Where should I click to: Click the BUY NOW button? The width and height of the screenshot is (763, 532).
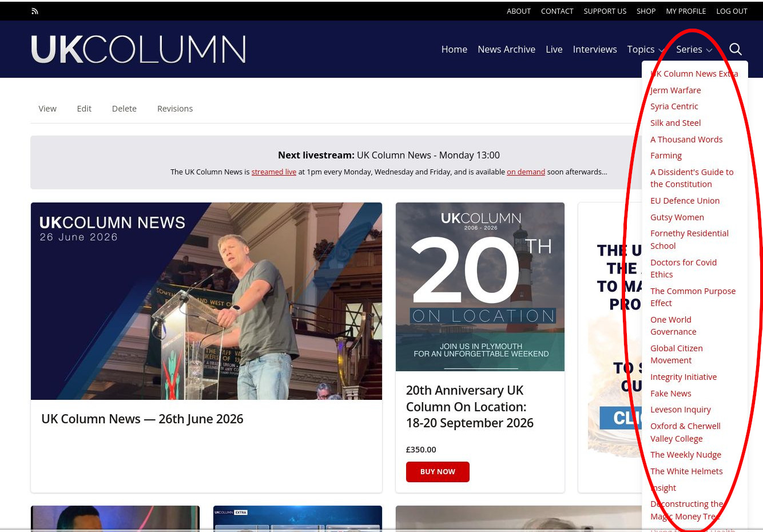click(438, 472)
